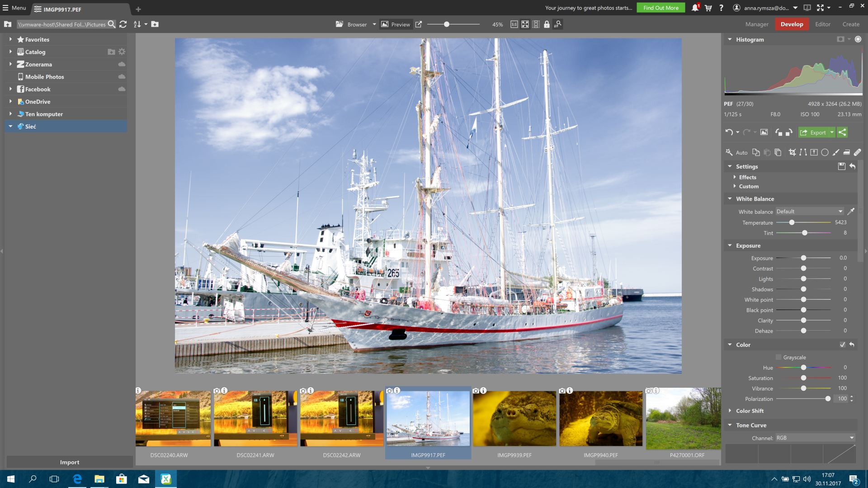Toggle the Color section checkmark

842,345
